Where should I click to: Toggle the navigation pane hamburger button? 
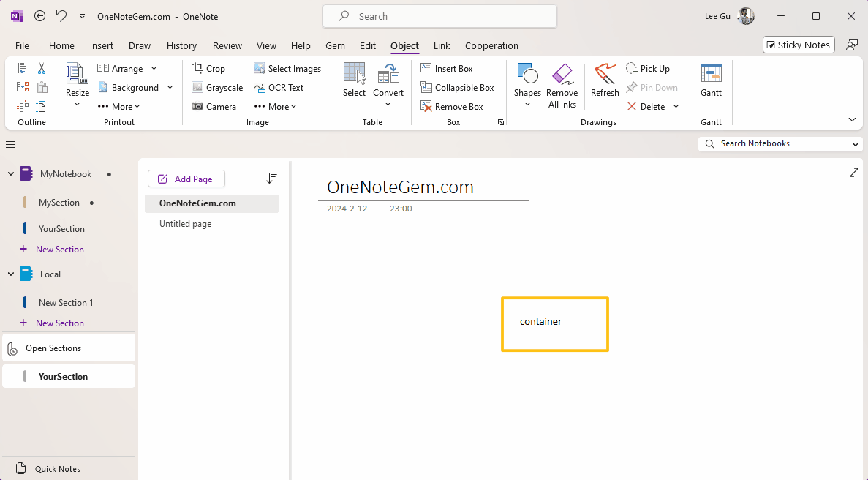[x=10, y=144]
